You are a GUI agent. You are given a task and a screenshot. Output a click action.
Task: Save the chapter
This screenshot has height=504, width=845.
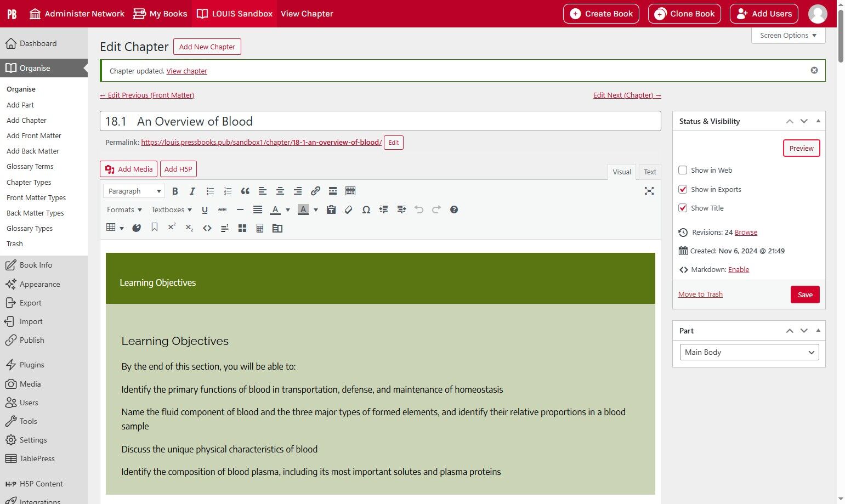click(x=805, y=295)
